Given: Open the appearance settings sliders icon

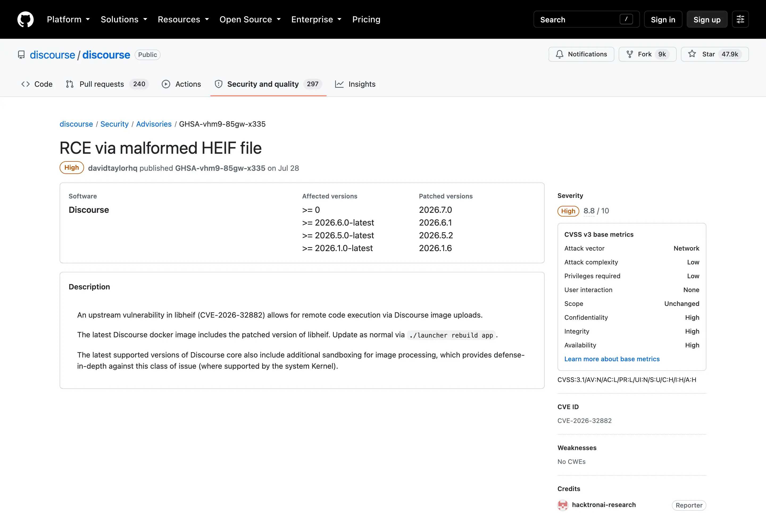Looking at the screenshot, I should coord(740,19).
